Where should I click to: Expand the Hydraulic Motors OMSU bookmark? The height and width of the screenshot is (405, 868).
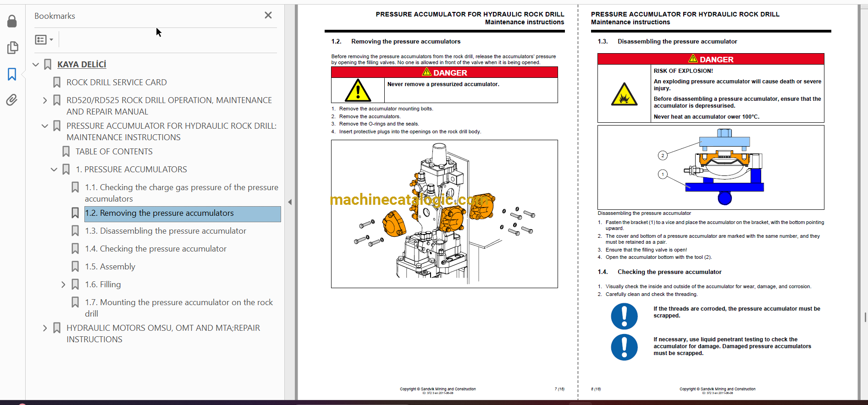point(45,328)
